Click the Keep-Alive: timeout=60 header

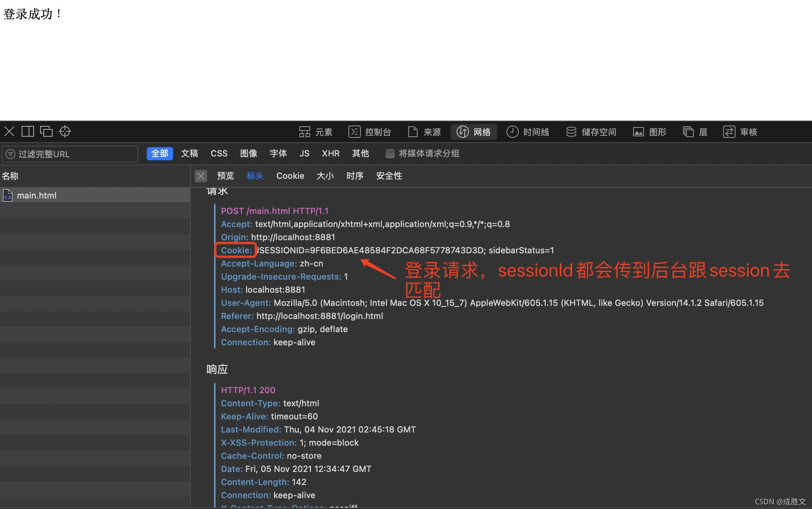click(269, 417)
